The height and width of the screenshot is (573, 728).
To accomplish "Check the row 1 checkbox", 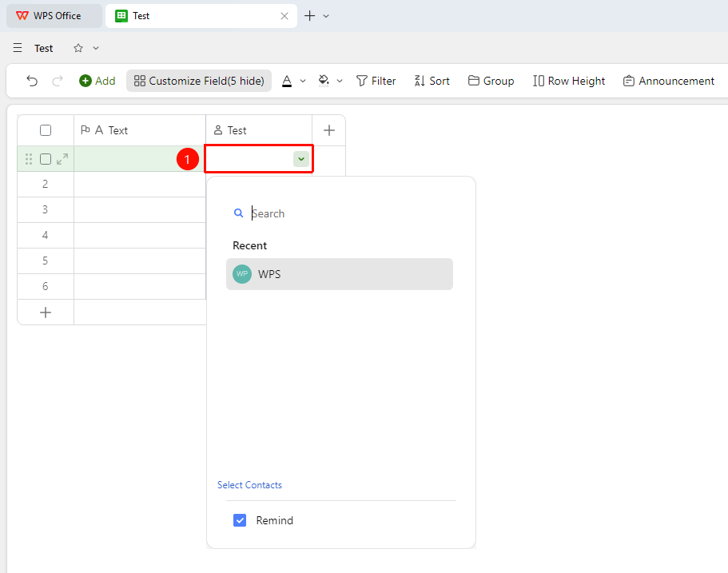I will pyautogui.click(x=46, y=159).
